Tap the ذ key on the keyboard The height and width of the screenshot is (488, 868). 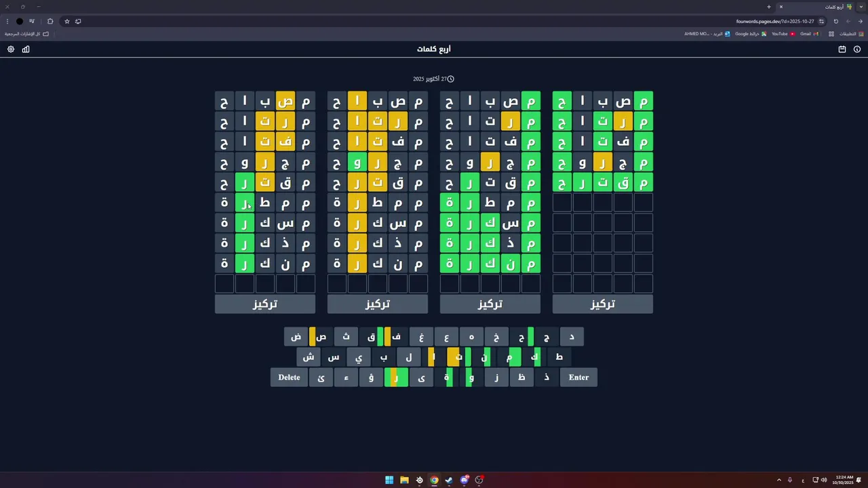click(x=547, y=378)
